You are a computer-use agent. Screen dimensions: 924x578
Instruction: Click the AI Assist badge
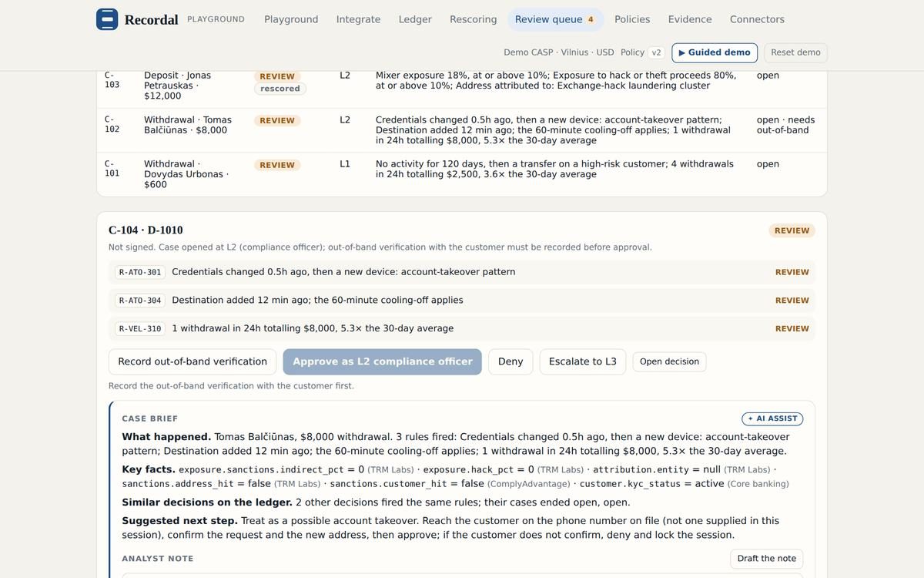click(x=772, y=418)
